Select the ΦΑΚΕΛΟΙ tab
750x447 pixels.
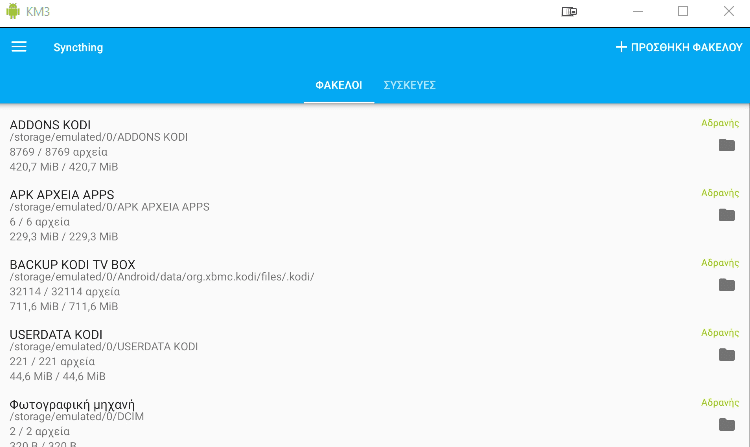(339, 85)
